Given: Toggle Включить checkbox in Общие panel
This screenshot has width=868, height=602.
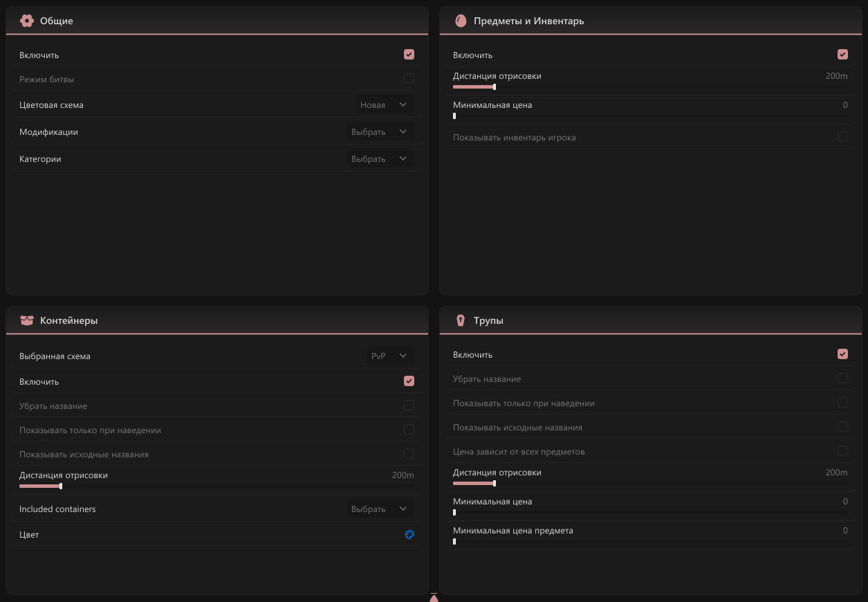Looking at the screenshot, I should 409,55.
